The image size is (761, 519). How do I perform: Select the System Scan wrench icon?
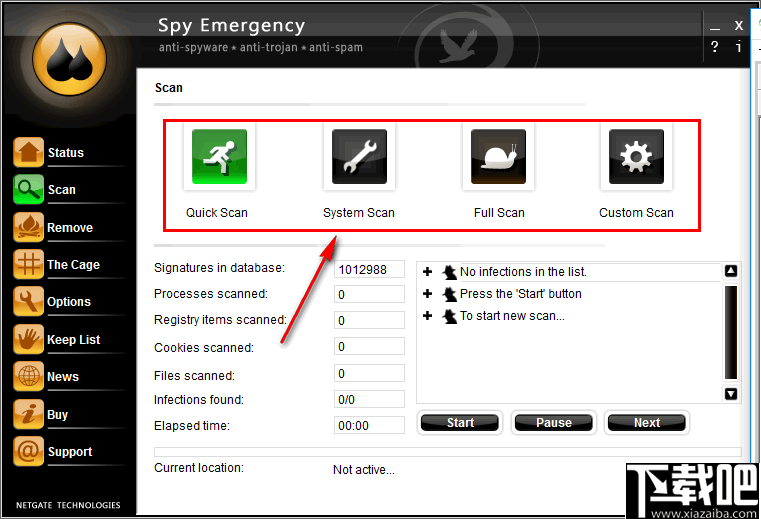359,156
